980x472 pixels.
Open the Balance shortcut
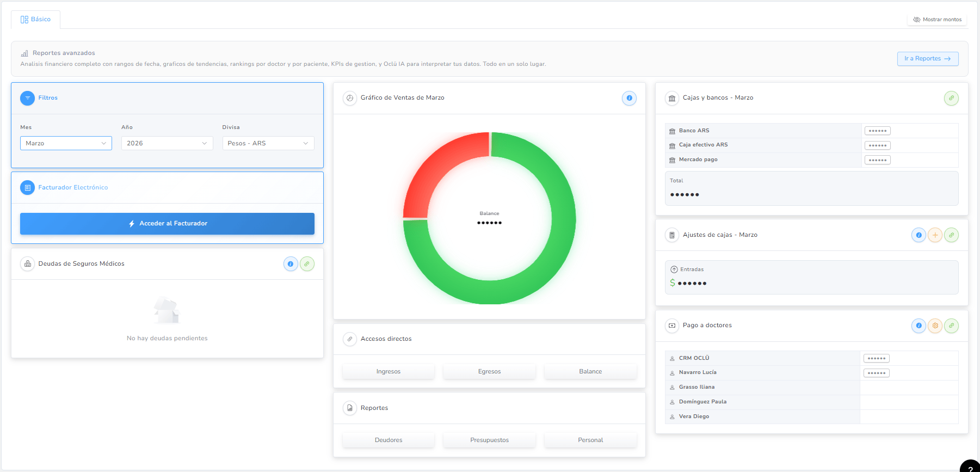pyautogui.click(x=590, y=372)
